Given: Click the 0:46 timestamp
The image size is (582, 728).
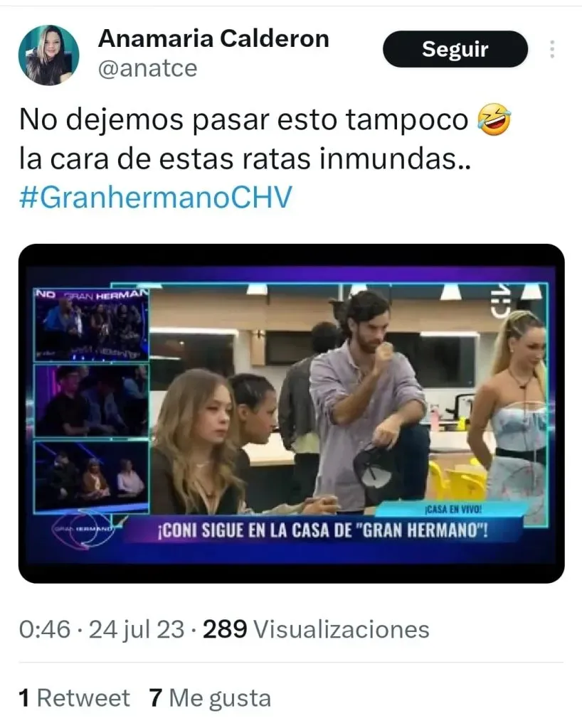Looking at the screenshot, I should 45,630.
